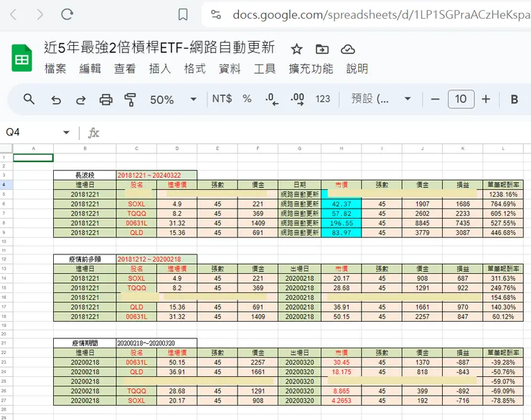Select cell 20200218～20200320
The width and height of the screenshot is (531, 420).
(156, 343)
